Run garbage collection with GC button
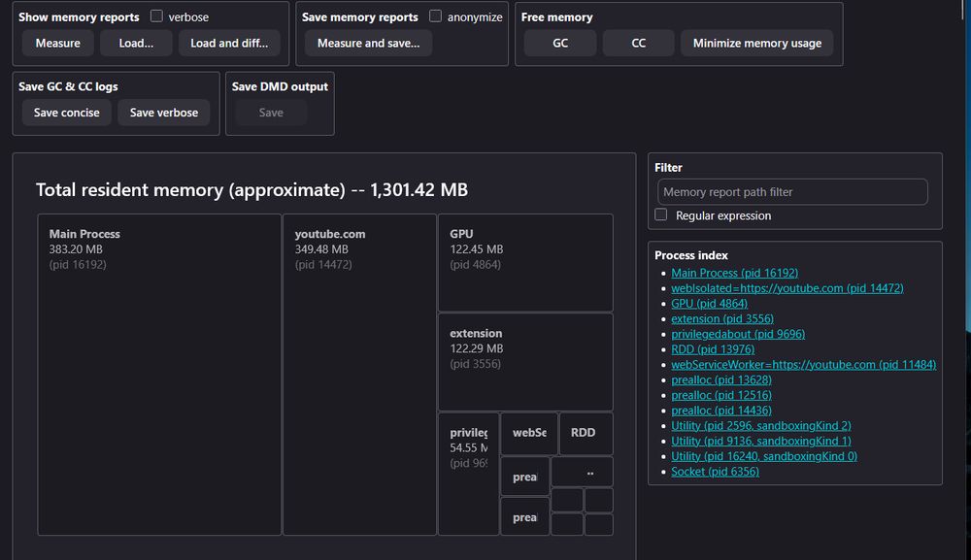Viewport: 971px width, 560px height. [x=560, y=43]
